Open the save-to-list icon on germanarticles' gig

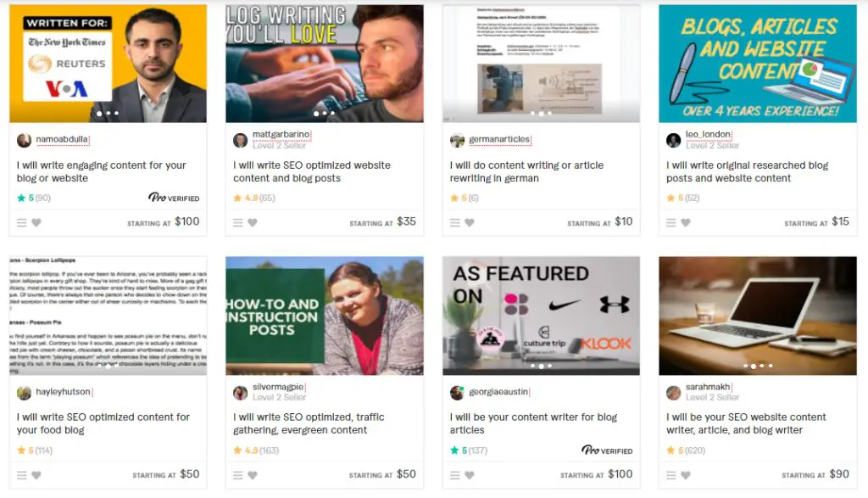pos(455,222)
